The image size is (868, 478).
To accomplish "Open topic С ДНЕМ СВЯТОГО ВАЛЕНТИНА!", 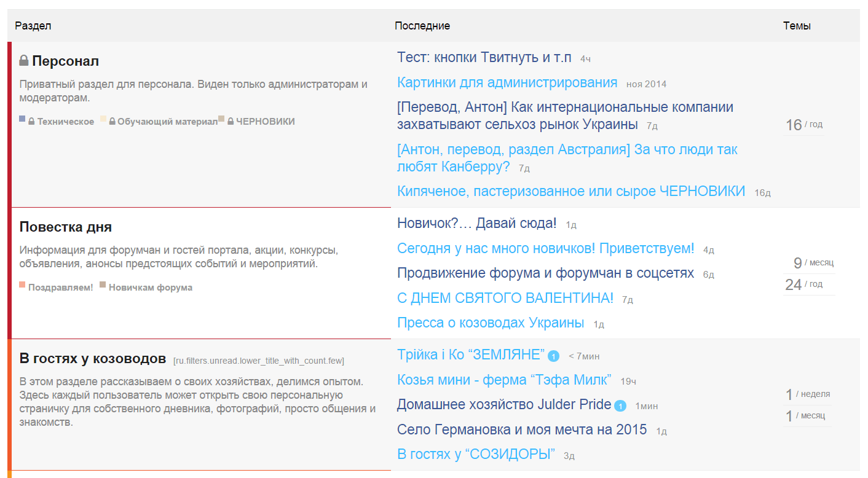I will (505, 299).
